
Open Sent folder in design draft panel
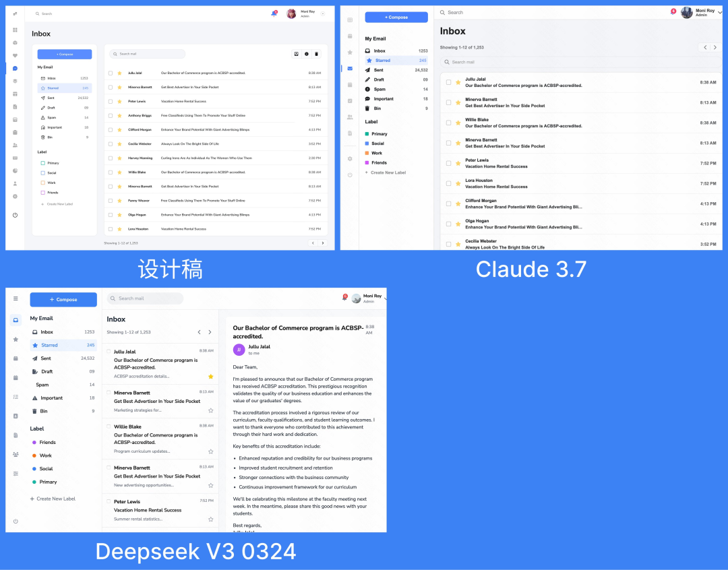click(x=65, y=98)
